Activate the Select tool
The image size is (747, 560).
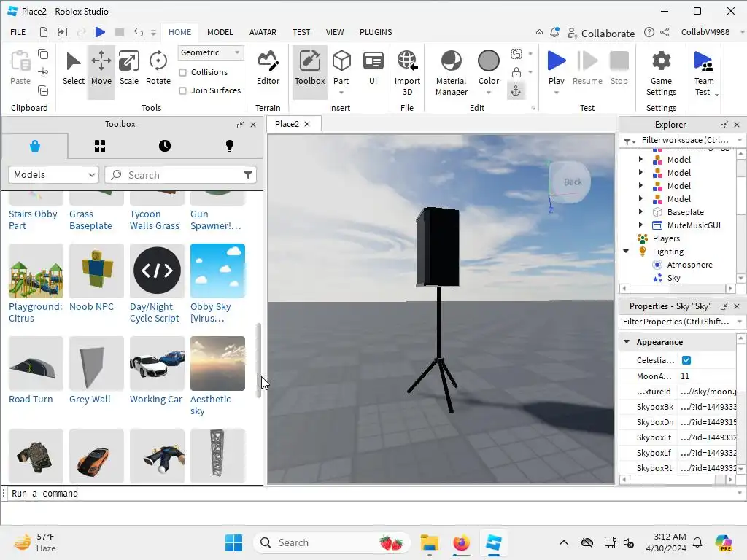pyautogui.click(x=74, y=69)
